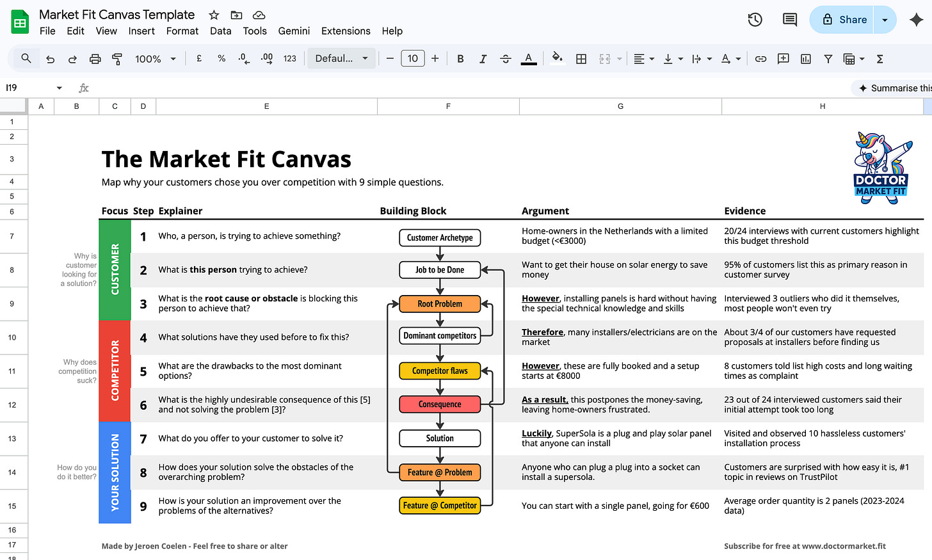Open more number formats 123
The image size is (932, 560).
[290, 58]
